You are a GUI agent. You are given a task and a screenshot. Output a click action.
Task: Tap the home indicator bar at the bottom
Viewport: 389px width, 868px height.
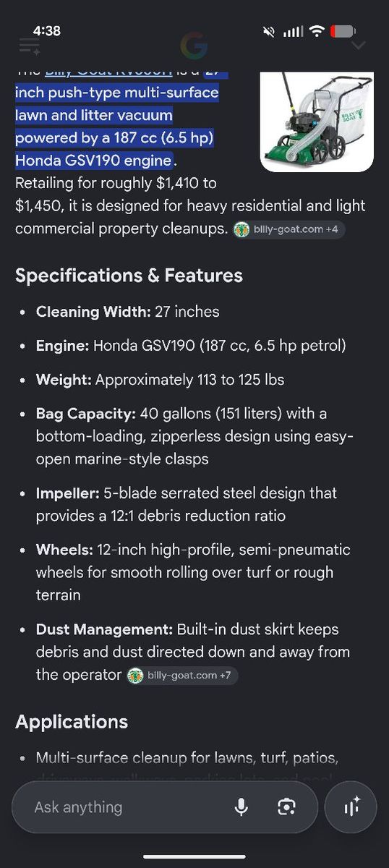point(194,856)
